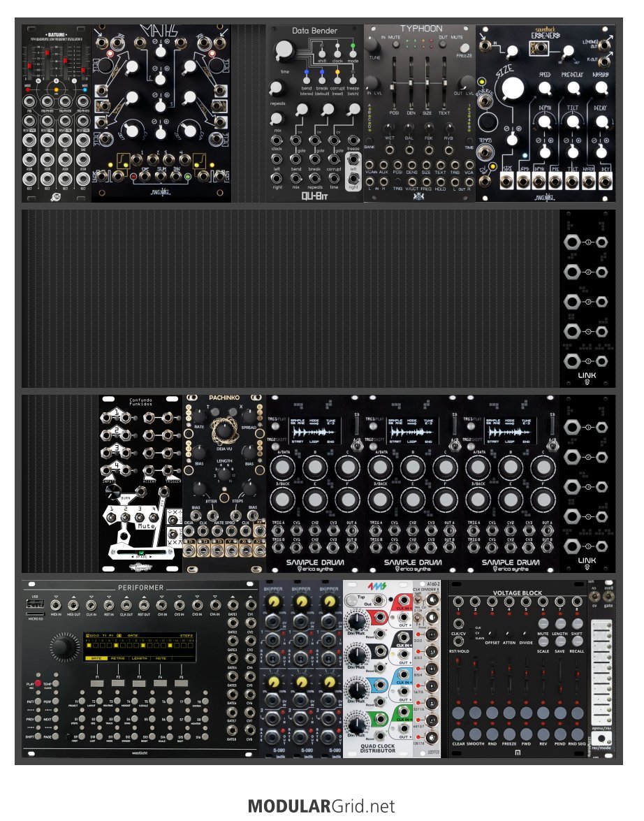
Task: Click the SPREAD knob on Pachinko
Action: click(x=249, y=416)
